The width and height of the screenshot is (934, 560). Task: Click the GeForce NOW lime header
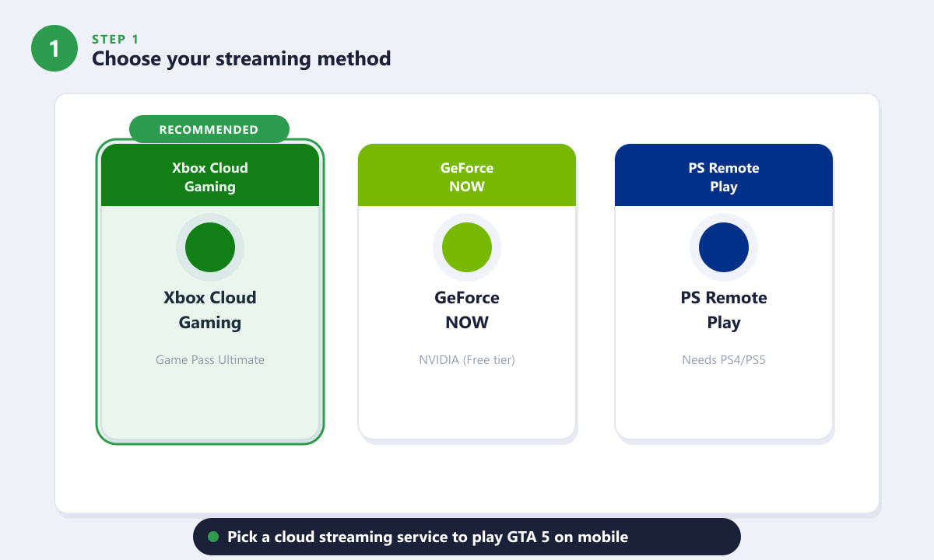coord(467,175)
